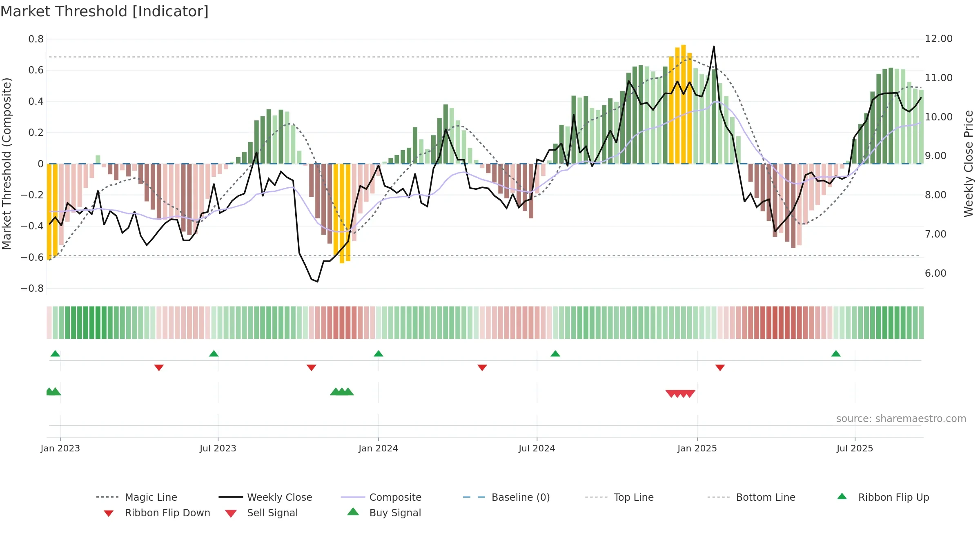Click the Buy Signal legend triangle icon
This screenshot has height=551, width=980.
coord(353,511)
